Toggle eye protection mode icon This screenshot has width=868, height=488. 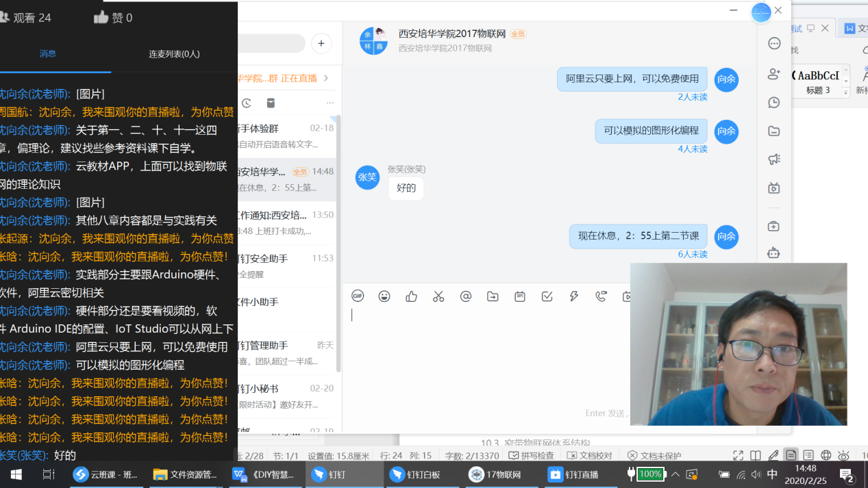[843, 456]
